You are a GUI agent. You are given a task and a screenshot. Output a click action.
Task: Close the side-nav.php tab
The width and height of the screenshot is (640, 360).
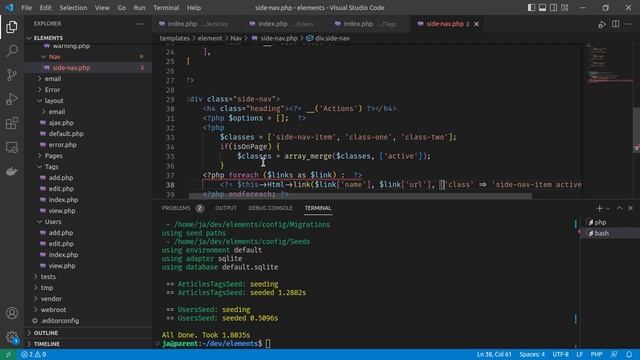[476, 24]
